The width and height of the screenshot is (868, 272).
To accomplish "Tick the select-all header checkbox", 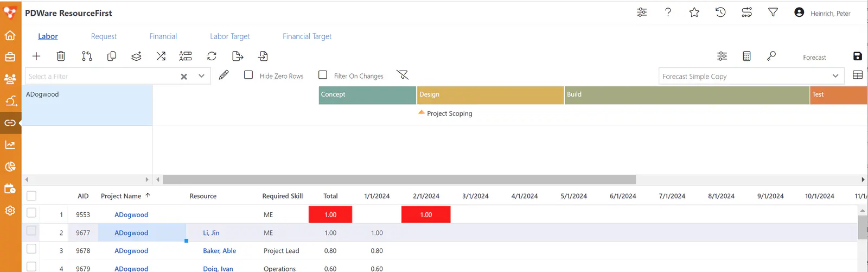I will tap(31, 196).
